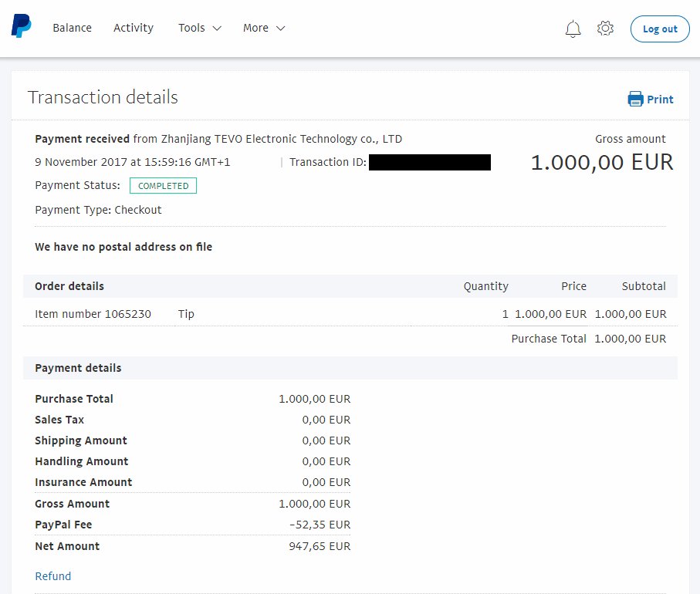The image size is (700, 594).
Task: Click the large gross amount 1.000,00 EUR
Action: [602, 163]
